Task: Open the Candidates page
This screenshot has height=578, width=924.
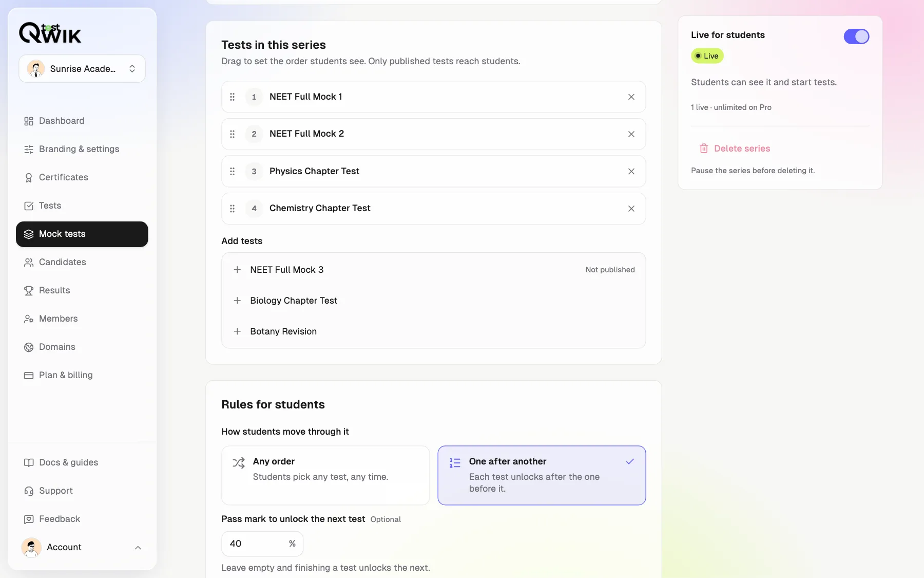Action: (82, 263)
